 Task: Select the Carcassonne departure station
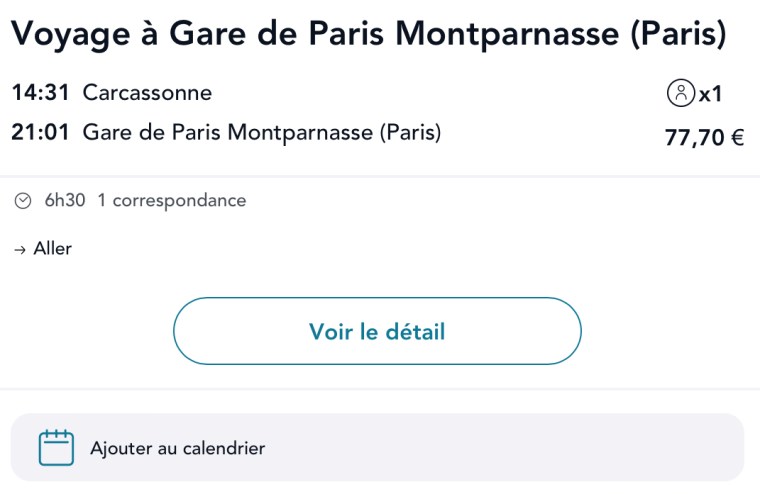(147, 93)
